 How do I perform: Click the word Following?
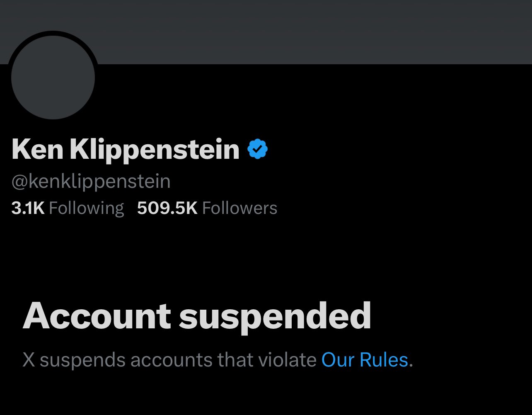click(x=87, y=209)
